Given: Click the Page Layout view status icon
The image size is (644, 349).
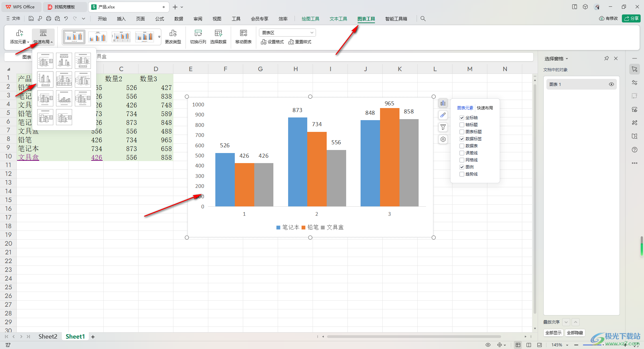Looking at the screenshot, I should [529, 345].
